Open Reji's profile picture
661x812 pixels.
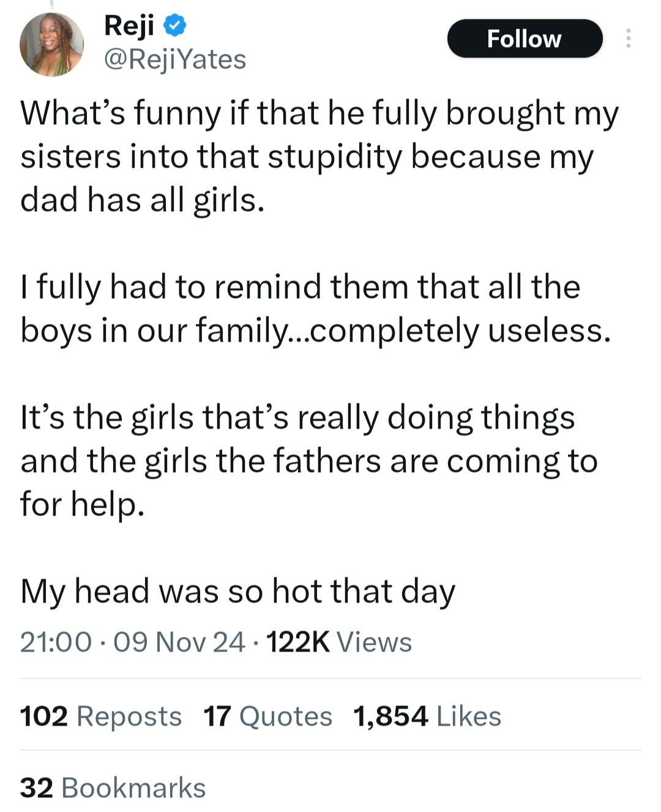pos(51,45)
